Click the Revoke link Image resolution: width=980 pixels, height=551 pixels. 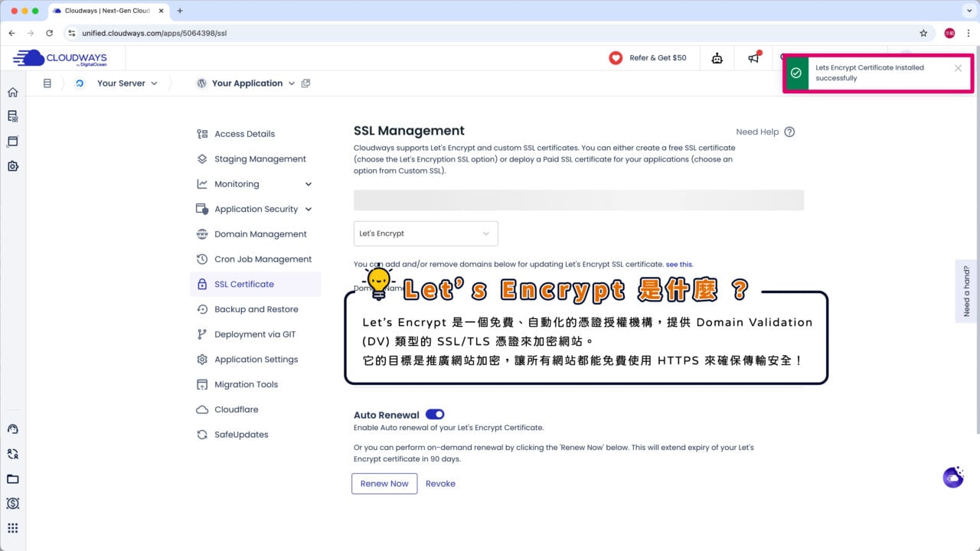pyautogui.click(x=440, y=484)
